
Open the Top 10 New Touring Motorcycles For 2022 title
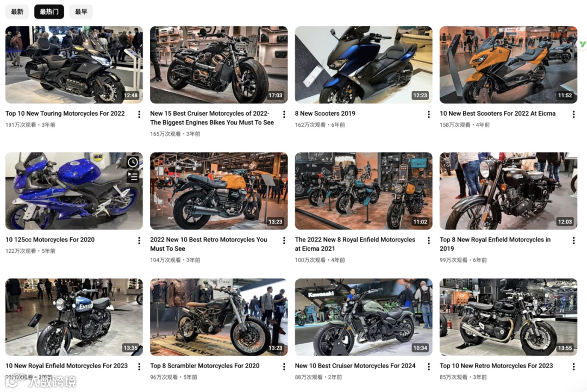[65, 114]
